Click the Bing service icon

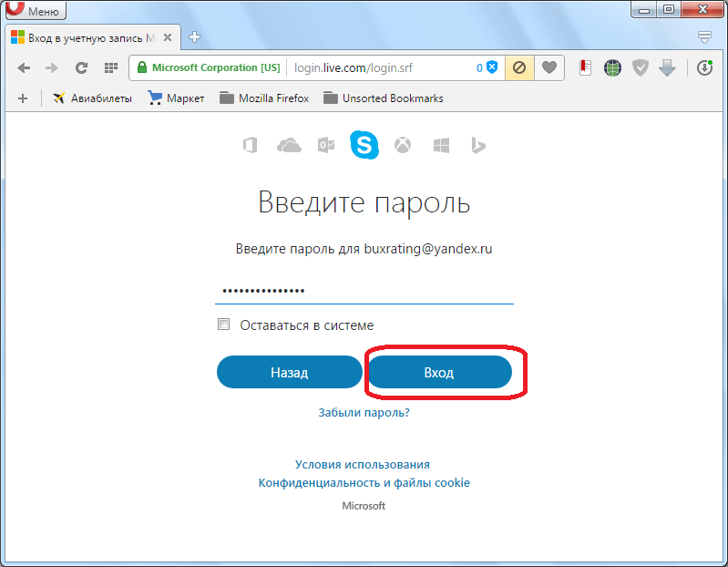tap(478, 145)
